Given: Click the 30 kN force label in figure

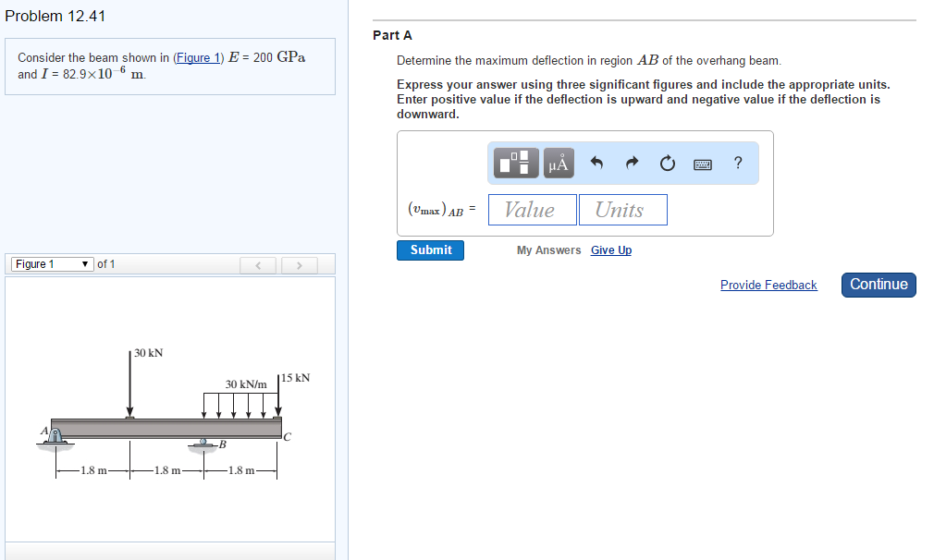Looking at the screenshot, I should [148, 353].
